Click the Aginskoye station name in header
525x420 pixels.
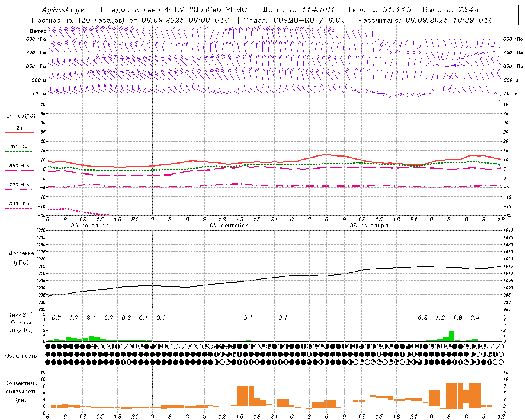[x=63, y=10]
